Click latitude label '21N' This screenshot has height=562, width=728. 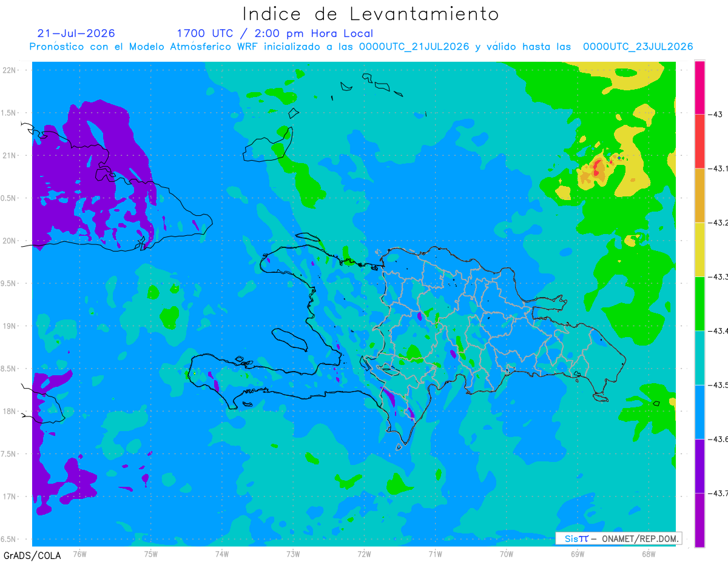tap(10, 155)
